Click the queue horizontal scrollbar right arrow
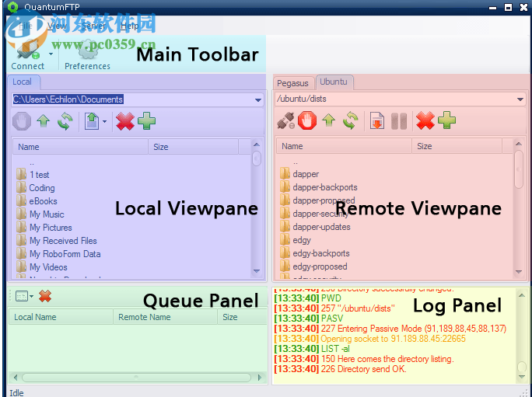Image resolution: width=532 pixels, height=397 pixels. (x=260, y=378)
